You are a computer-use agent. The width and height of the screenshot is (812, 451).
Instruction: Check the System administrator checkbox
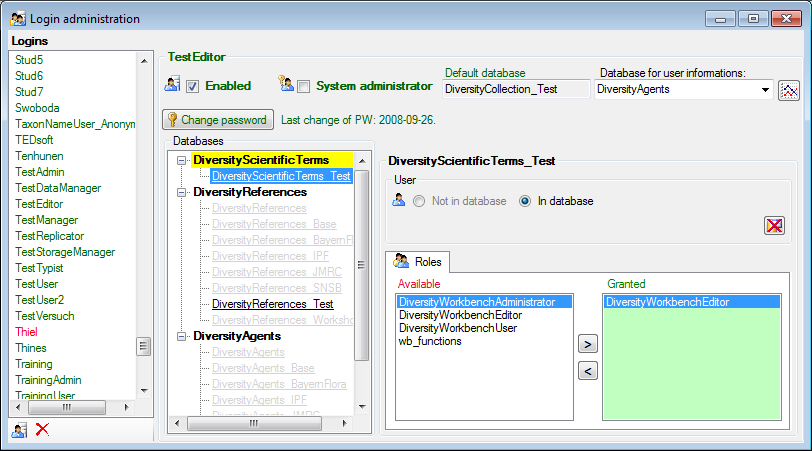304,86
